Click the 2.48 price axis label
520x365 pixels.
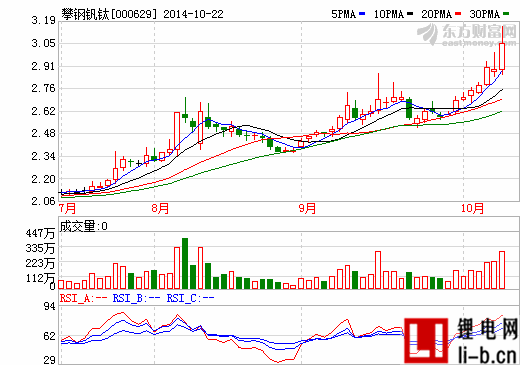[43, 133]
